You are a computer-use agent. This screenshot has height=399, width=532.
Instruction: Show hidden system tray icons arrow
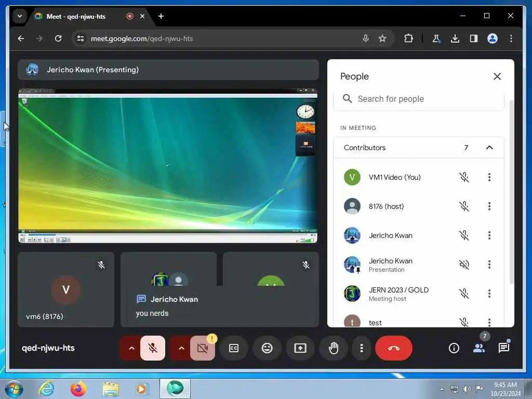click(442, 389)
